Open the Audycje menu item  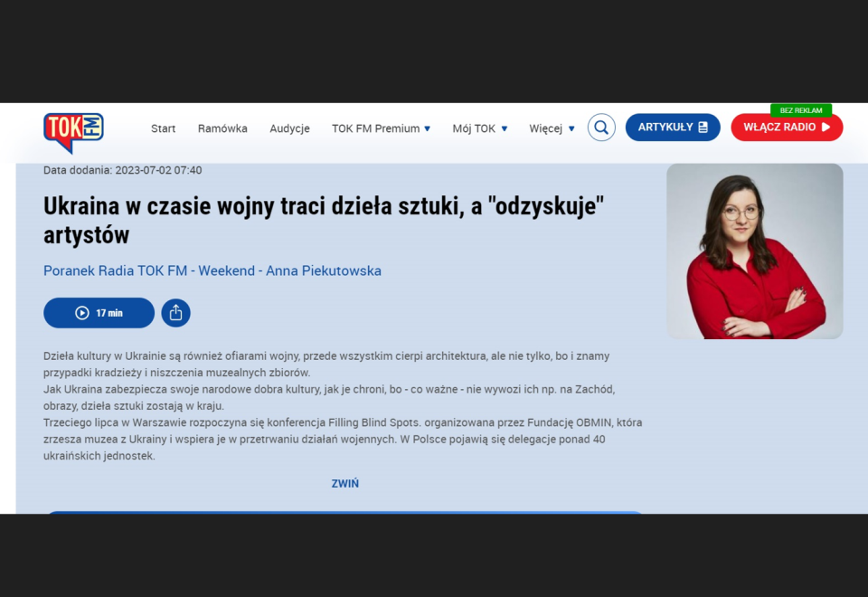(289, 128)
